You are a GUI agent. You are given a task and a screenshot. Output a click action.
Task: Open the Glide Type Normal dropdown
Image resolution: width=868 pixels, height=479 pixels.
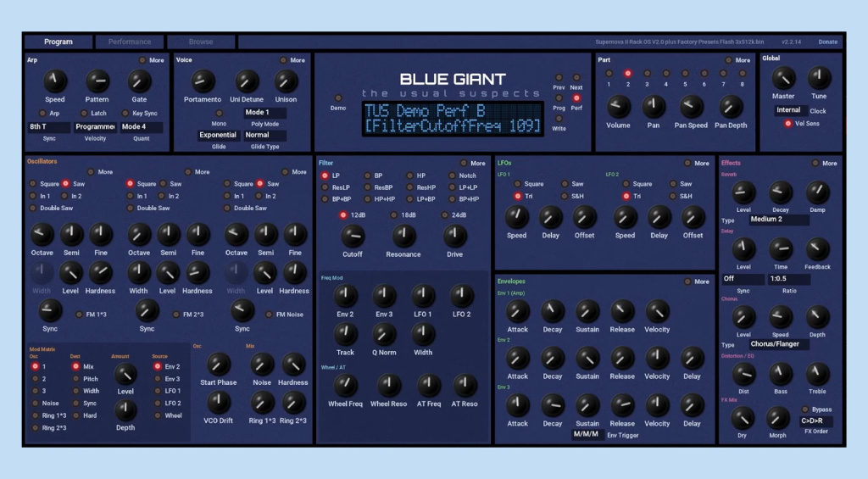pos(264,135)
